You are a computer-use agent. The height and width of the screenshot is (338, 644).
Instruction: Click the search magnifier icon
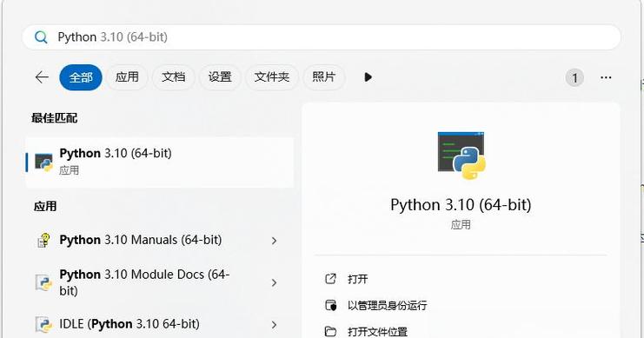click(41, 37)
